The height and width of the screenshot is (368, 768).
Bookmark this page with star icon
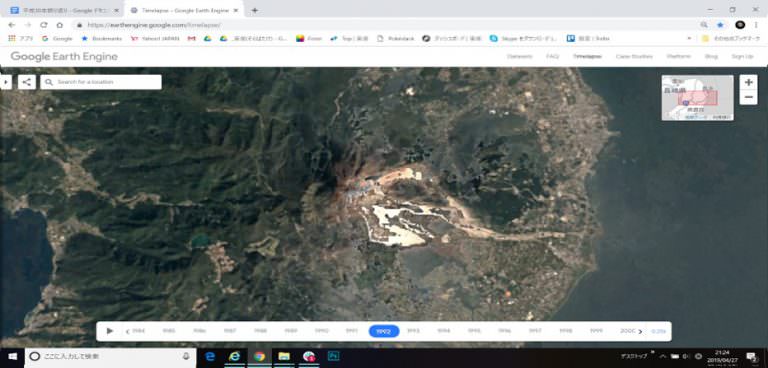click(x=720, y=25)
